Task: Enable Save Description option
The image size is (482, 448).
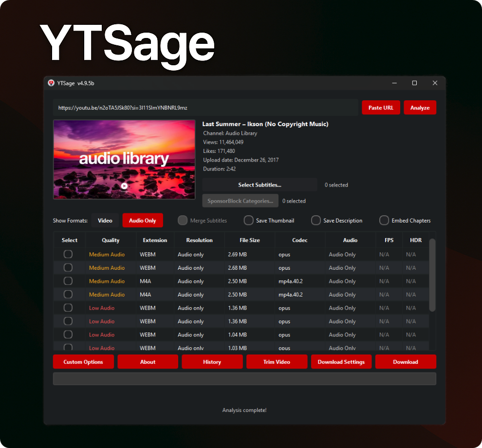Action: point(315,221)
